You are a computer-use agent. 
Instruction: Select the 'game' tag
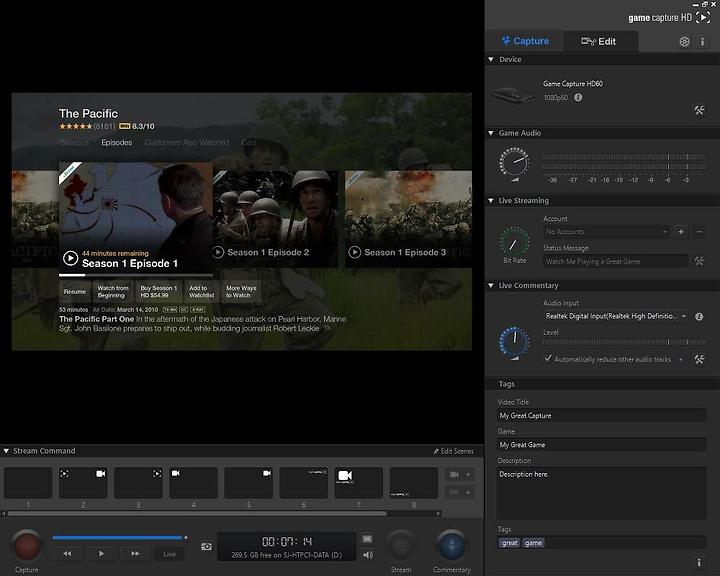click(x=533, y=543)
